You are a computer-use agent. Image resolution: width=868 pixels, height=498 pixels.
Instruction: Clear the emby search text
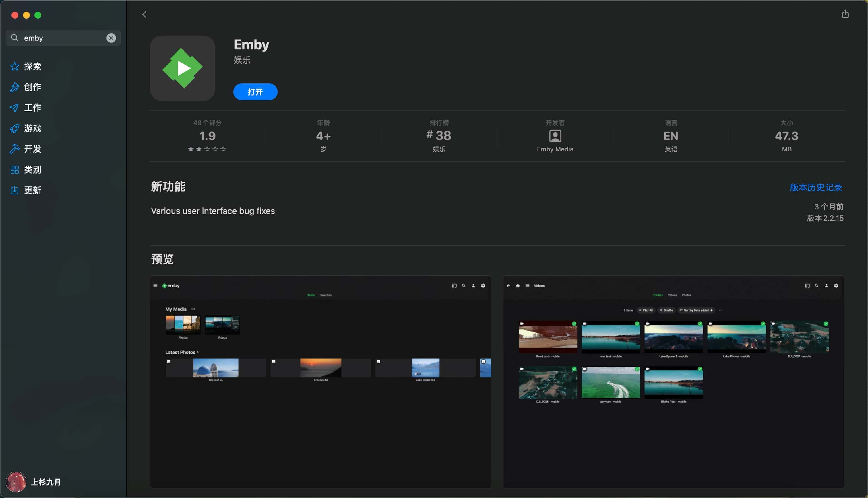[111, 38]
